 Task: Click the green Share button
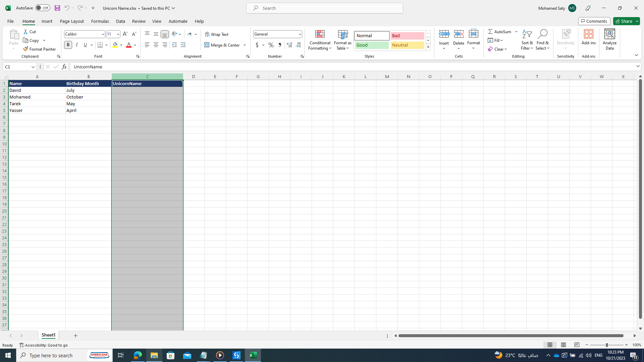point(624,21)
